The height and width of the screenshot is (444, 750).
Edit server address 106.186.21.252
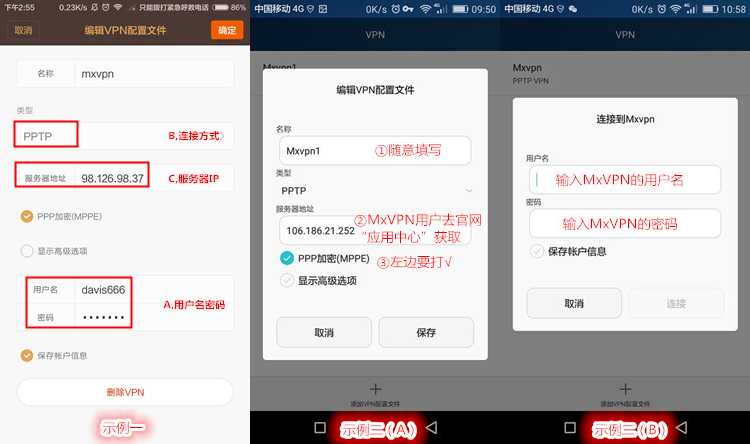(375, 231)
